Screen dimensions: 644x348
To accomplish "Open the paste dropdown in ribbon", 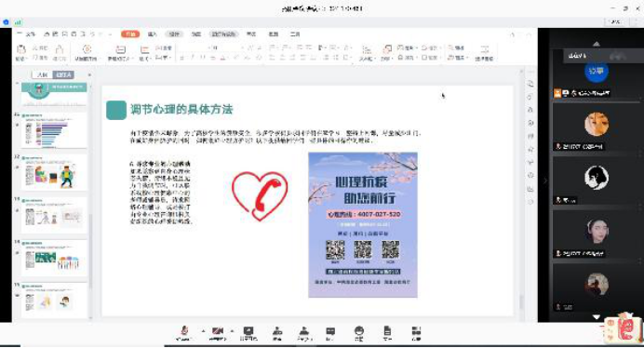I will coord(21,59).
